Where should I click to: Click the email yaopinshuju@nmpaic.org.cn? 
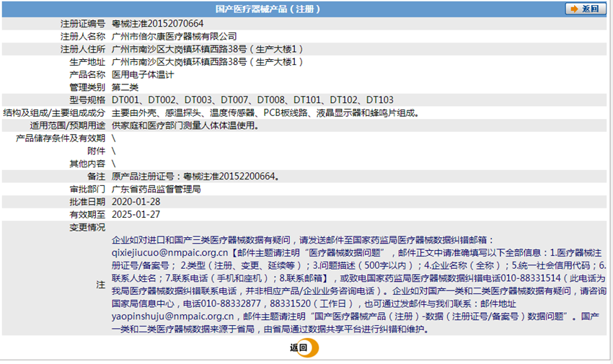(172, 316)
